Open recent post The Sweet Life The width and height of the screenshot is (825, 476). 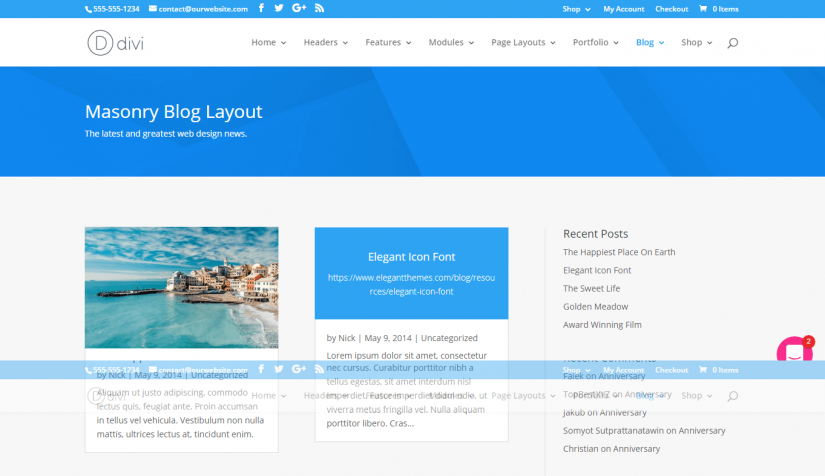pyautogui.click(x=591, y=288)
